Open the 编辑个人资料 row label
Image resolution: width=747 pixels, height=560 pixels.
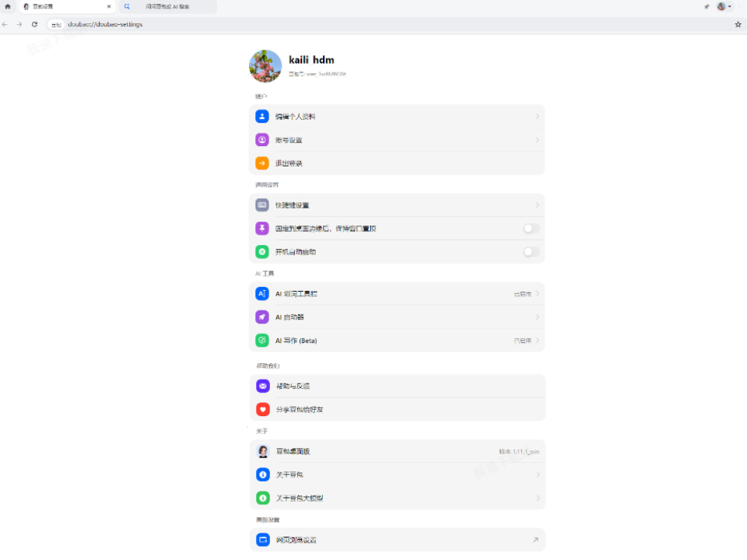coord(296,116)
